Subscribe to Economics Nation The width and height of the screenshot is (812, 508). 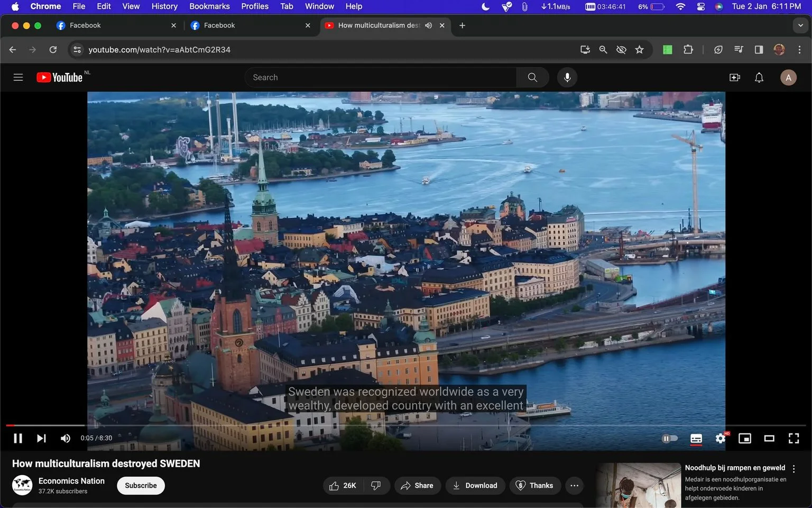click(141, 485)
